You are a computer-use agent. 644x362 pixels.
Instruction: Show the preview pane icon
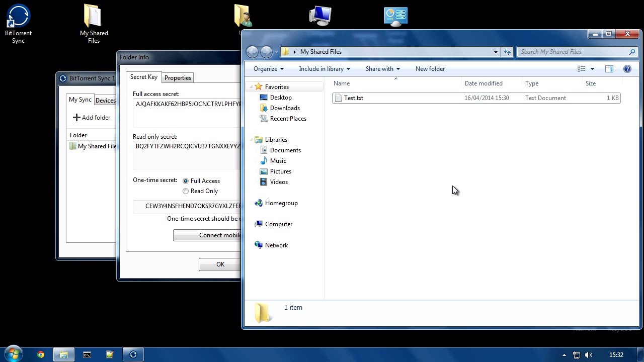609,69
